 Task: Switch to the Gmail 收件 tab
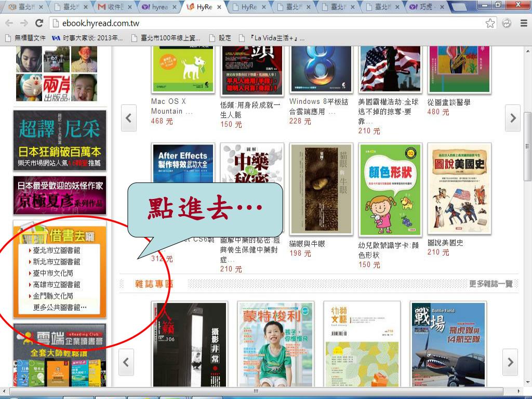[114, 7]
